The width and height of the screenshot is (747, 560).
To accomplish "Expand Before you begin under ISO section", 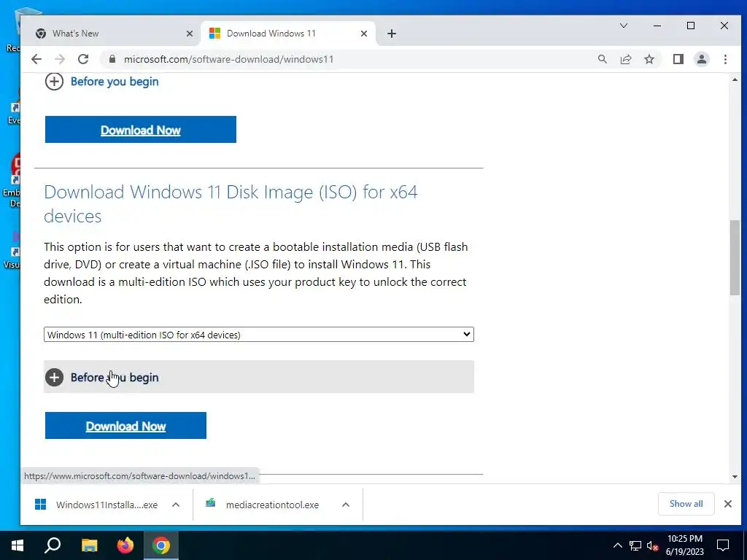I will [259, 377].
